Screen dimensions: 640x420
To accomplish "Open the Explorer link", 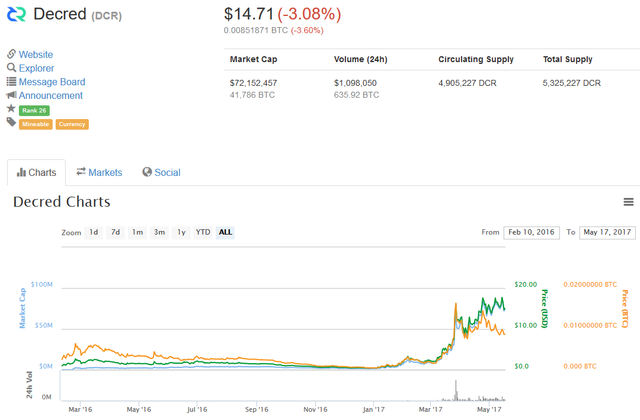I will coord(36,68).
